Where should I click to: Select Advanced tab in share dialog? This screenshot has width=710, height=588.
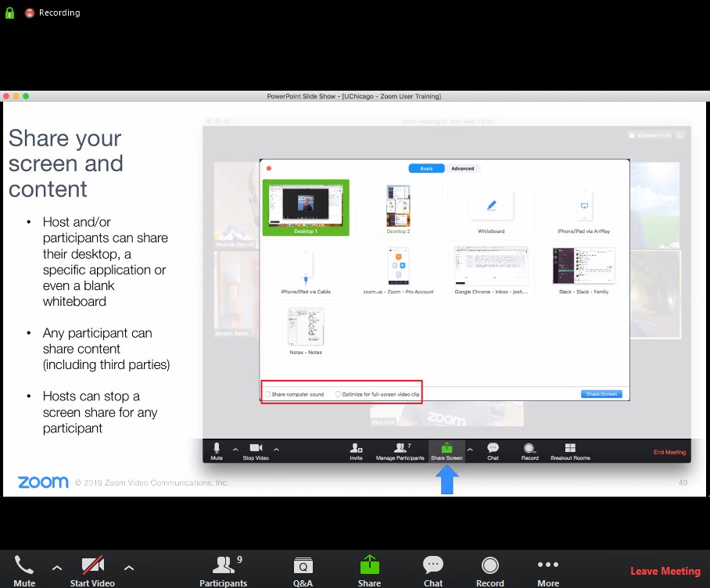[462, 168]
